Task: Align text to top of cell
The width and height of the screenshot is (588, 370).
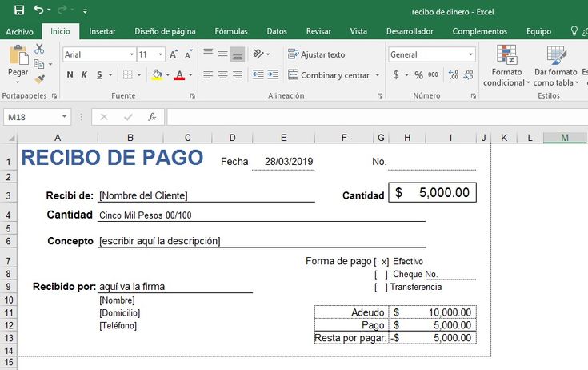Action: click(208, 54)
